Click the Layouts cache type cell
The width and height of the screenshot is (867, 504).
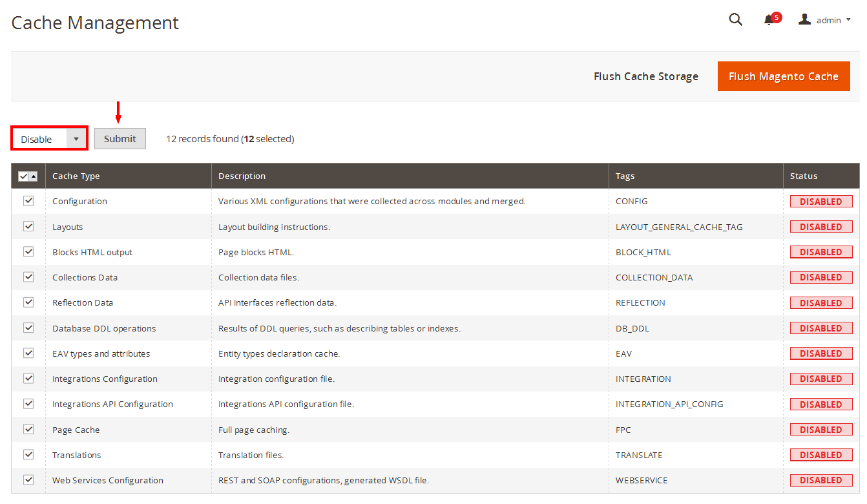pos(129,227)
